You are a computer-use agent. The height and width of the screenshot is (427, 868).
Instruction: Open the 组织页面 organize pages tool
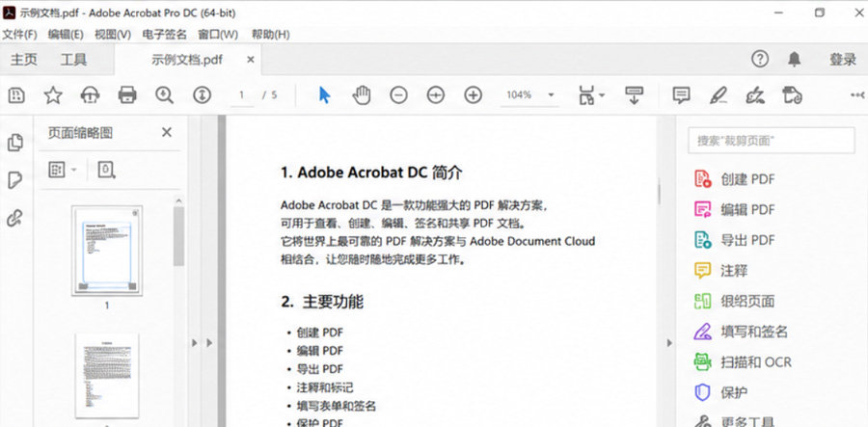pos(734,301)
